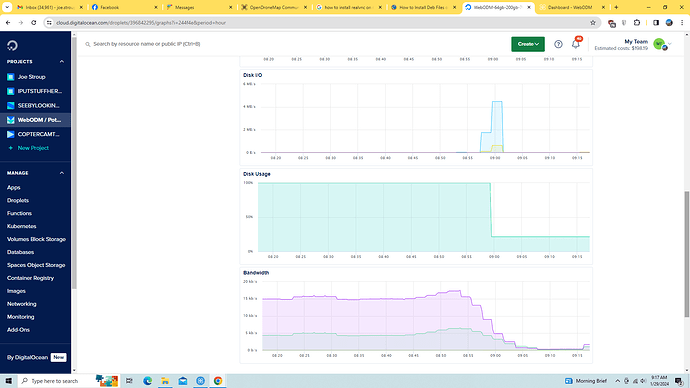The image size is (690, 388).
Task: Switch to the Facebook tab
Action: pyautogui.click(x=124, y=7)
